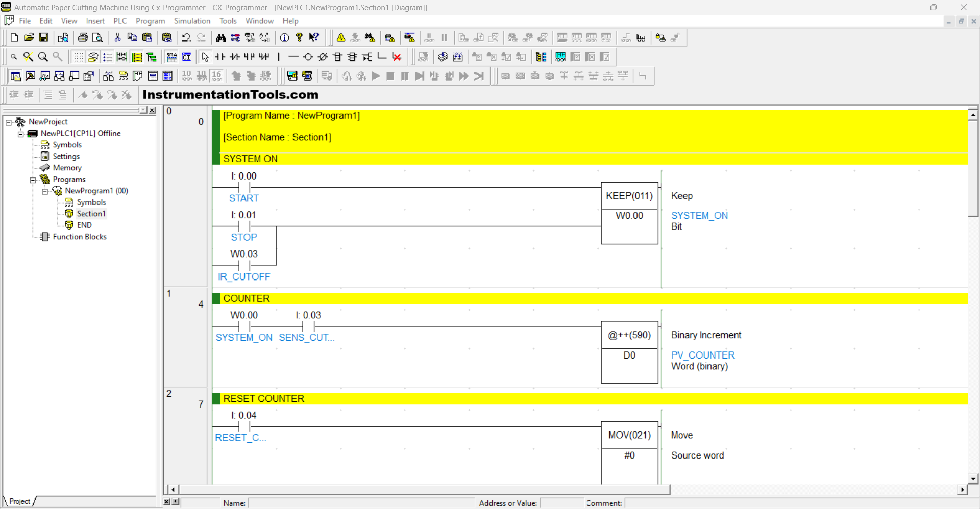980x509 pixels.
Task: Click the vertical scrollbar down arrow
Action: coord(973,478)
